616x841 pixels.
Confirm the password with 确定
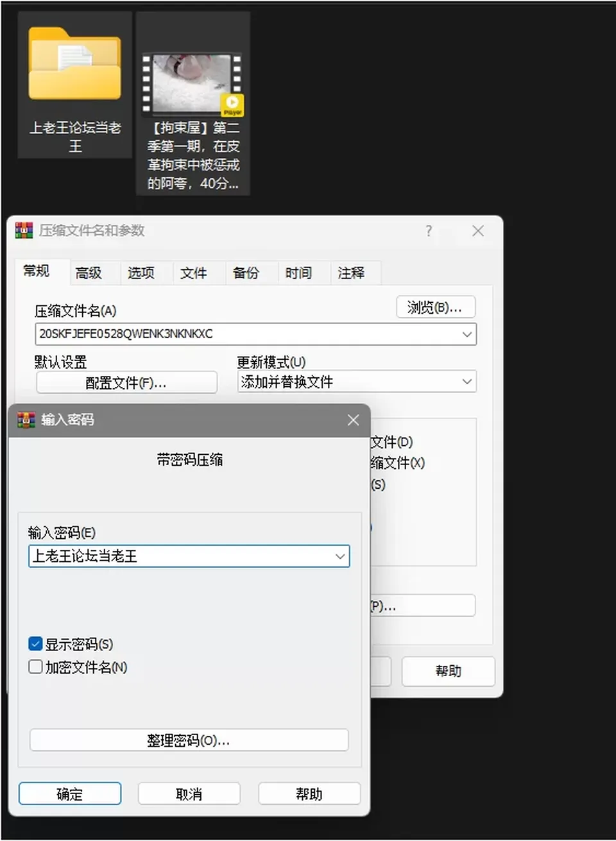click(70, 794)
